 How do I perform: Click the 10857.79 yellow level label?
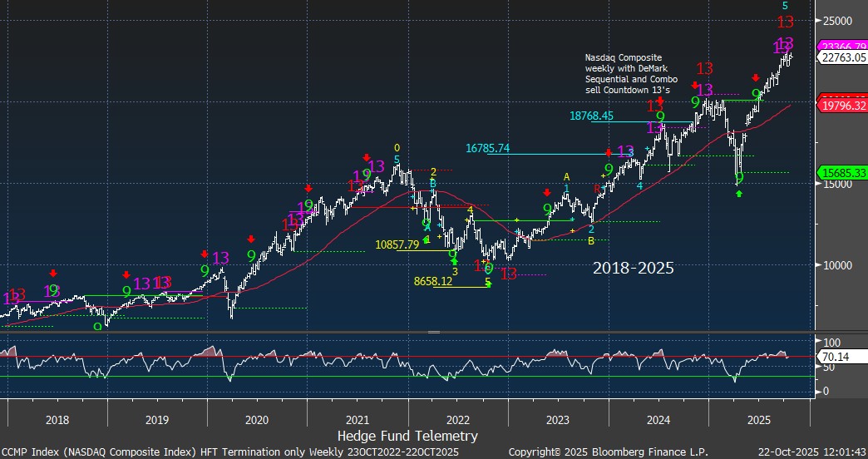pos(399,244)
